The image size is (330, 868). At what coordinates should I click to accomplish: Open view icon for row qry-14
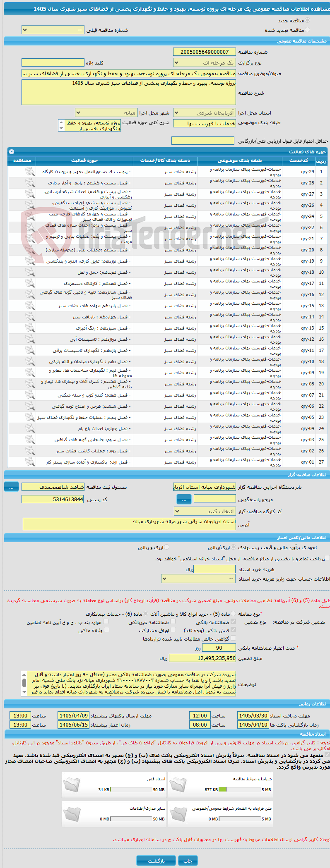pos(30,317)
